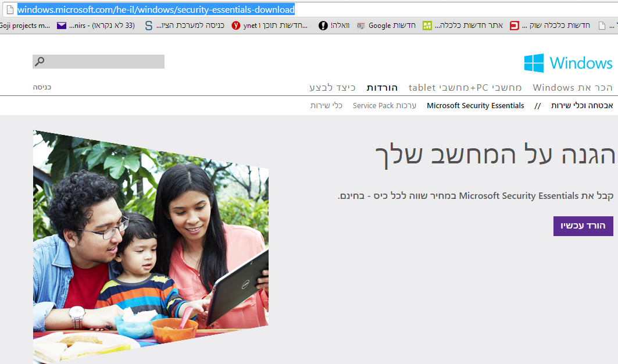Open the Google חדשות bookmark
Viewport: 618px width, 364px height.
point(386,26)
